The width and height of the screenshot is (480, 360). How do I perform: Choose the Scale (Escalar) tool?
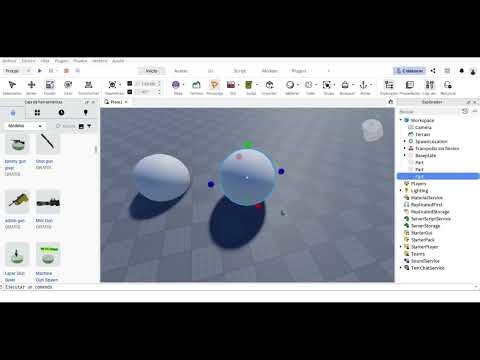coord(50,85)
